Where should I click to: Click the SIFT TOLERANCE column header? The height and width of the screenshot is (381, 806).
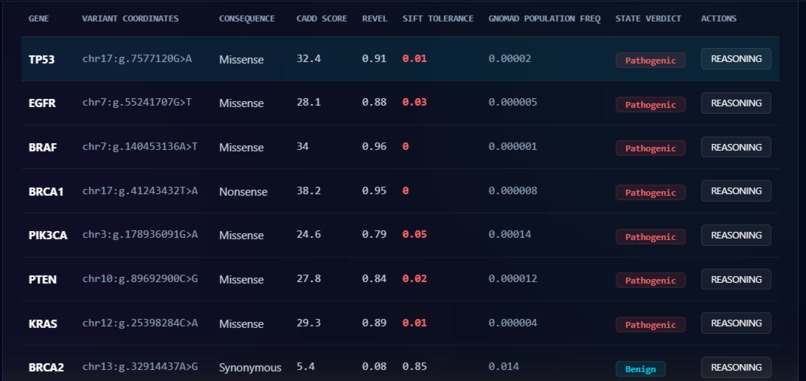[x=438, y=19]
